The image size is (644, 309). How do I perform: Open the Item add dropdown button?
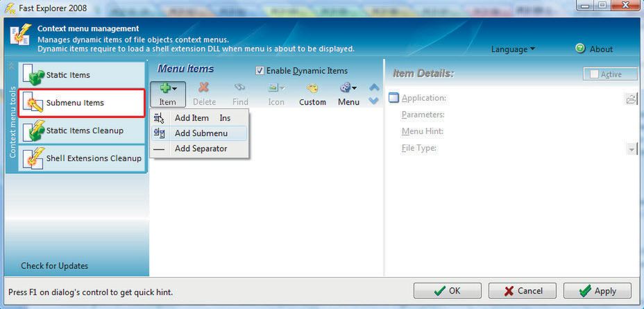click(x=167, y=94)
